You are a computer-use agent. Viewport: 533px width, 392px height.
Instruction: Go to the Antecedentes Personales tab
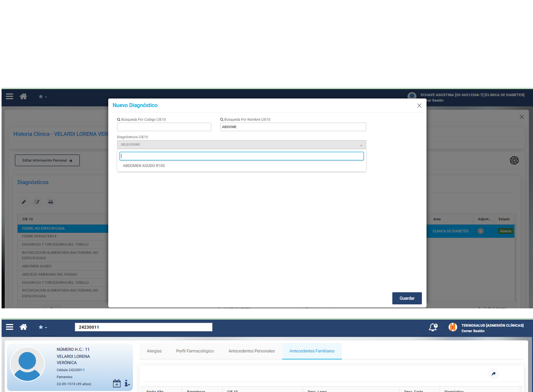251,351
